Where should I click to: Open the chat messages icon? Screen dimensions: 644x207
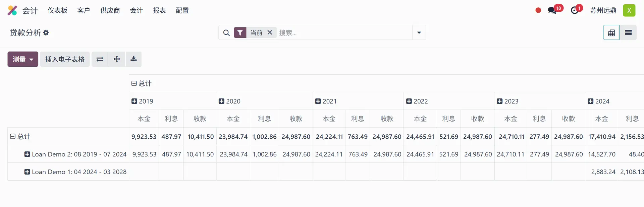[x=552, y=10]
